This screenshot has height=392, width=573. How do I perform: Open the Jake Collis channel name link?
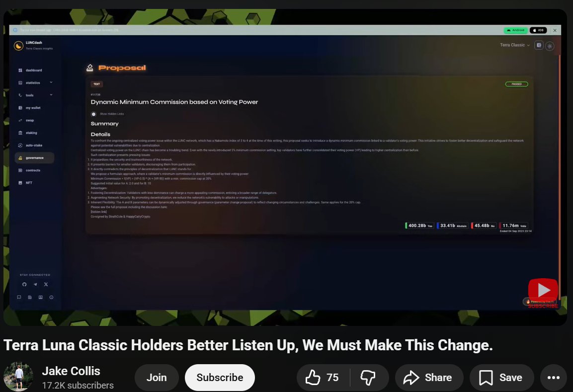pos(71,371)
